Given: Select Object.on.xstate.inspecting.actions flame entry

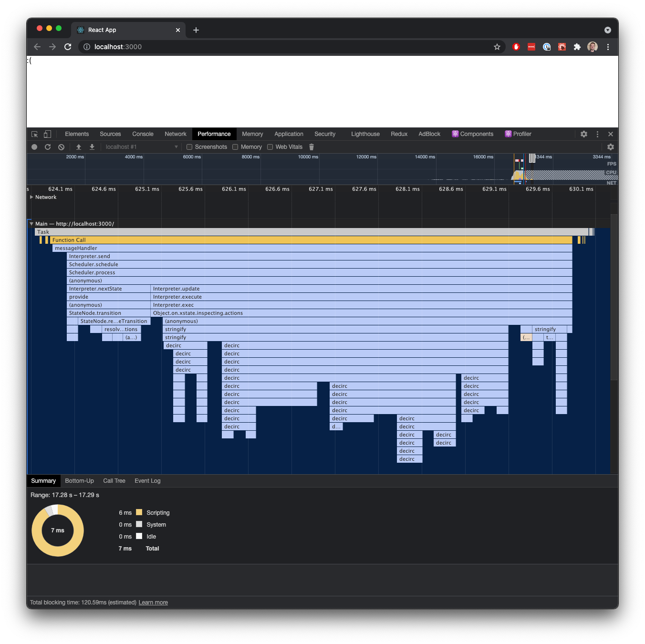Looking at the screenshot, I should [362, 313].
